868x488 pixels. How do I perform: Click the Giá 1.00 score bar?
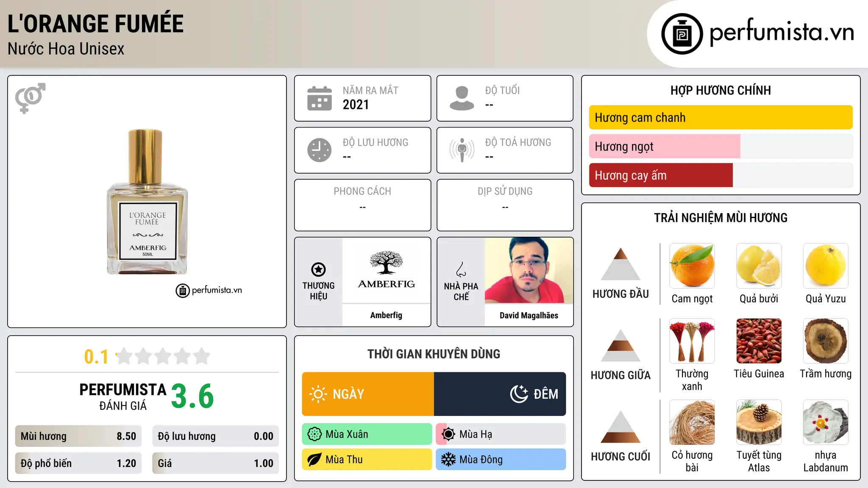(215, 463)
